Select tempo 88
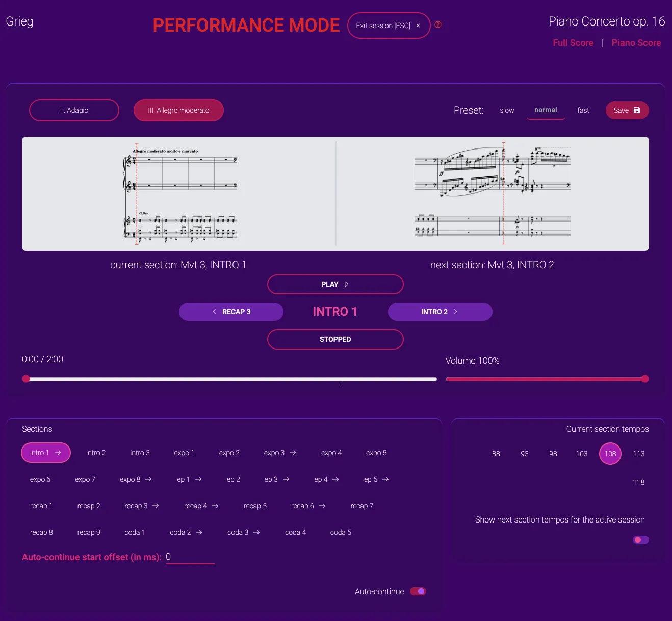Image resolution: width=672 pixels, height=621 pixels. click(x=496, y=454)
